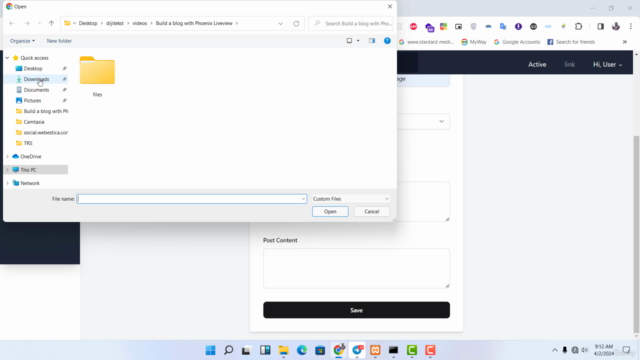The width and height of the screenshot is (640, 360).
Task: Click Desktop in the address breadcrumb
Action: [88, 23]
